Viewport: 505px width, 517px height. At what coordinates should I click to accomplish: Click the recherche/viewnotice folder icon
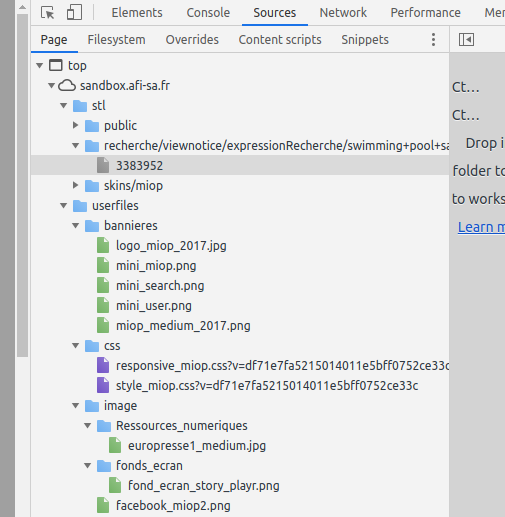pos(92,146)
